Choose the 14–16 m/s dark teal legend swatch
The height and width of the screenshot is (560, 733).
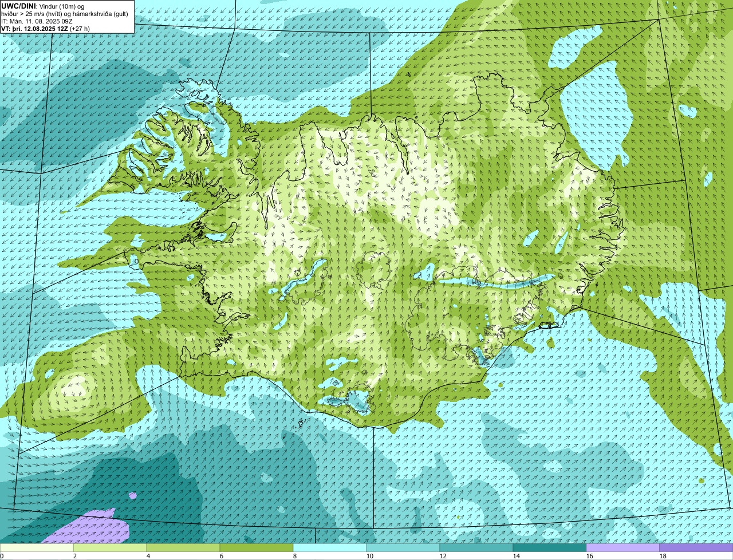click(550, 548)
